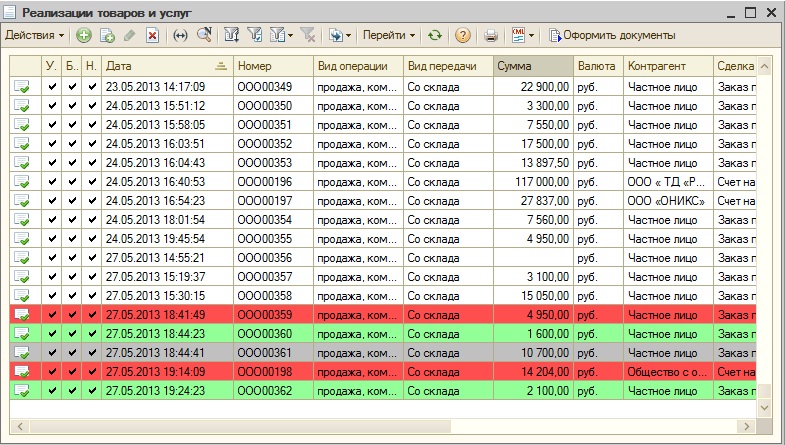This screenshot has height=445, width=785.
Task: Toggle the Б. checkmark in row 00000360
Action: (x=72, y=334)
